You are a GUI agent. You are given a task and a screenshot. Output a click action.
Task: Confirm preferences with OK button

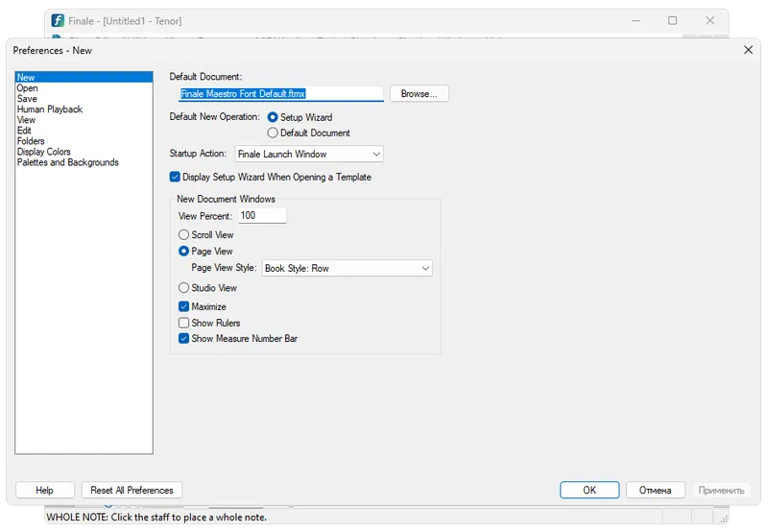tap(589, 490)
